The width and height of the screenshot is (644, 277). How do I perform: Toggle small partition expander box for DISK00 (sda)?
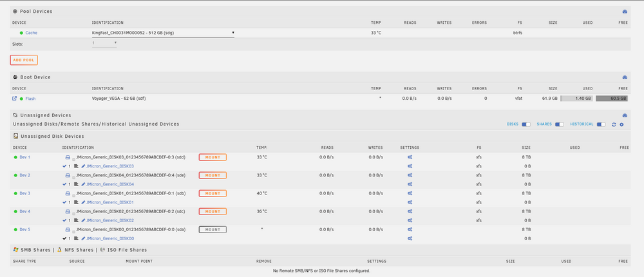[73, 231]
